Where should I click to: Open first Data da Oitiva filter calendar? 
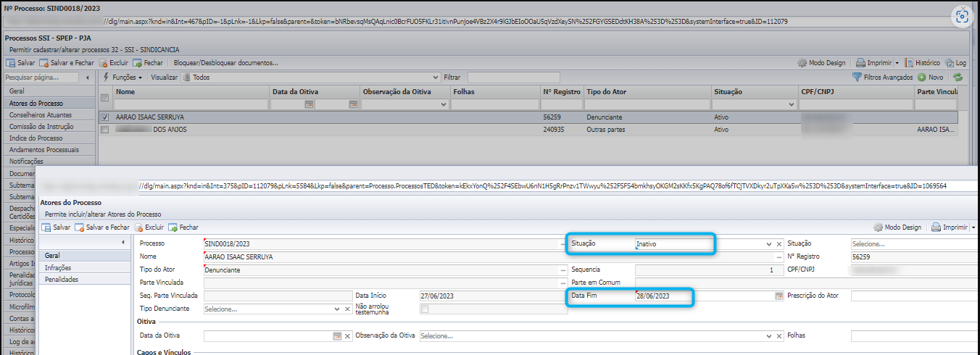(x=309, y=104)
